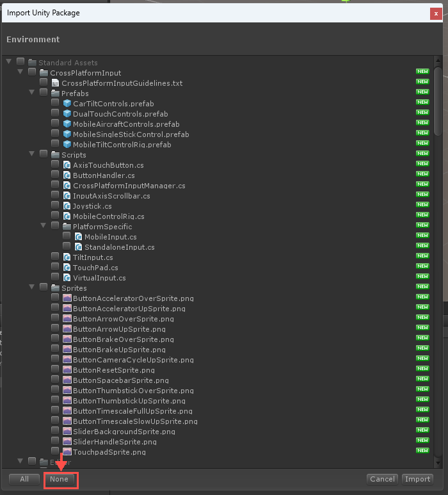
Task: Collapse the Scripts folder arrow
Action: coord(32,154)
